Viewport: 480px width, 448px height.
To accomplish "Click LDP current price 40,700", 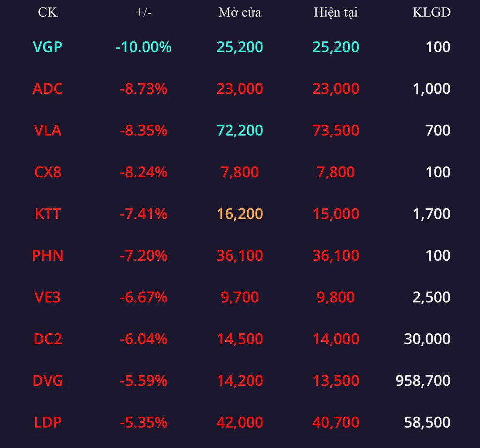I will pyautogui.click(x=336, y=422).
